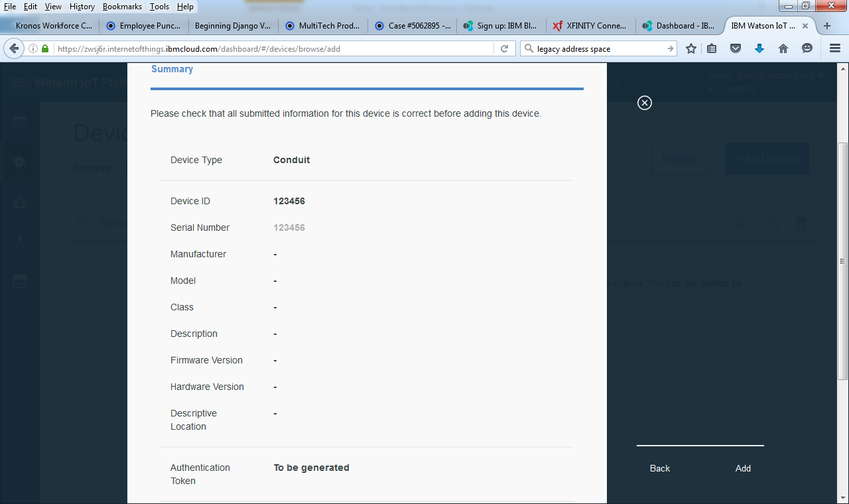Close the Add Device dialog with X icon
The height and width of the screenshot is (504, 849).
644,103
